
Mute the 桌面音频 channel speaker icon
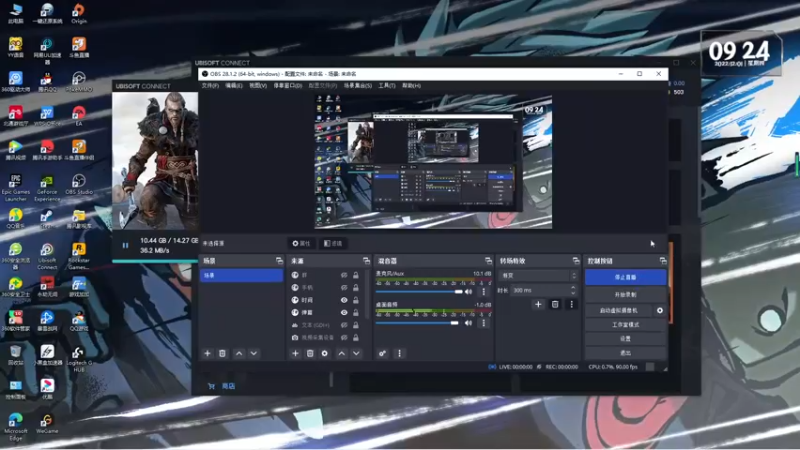468,323
